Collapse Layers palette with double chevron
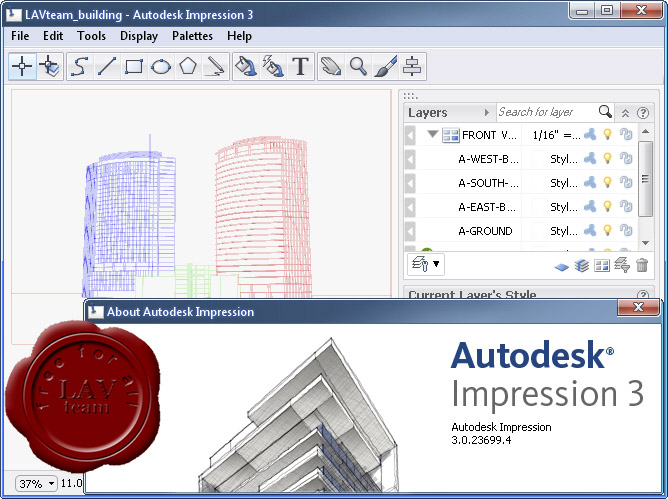The height and width of the screenshot is (499, 668). [x=625, y=113]
